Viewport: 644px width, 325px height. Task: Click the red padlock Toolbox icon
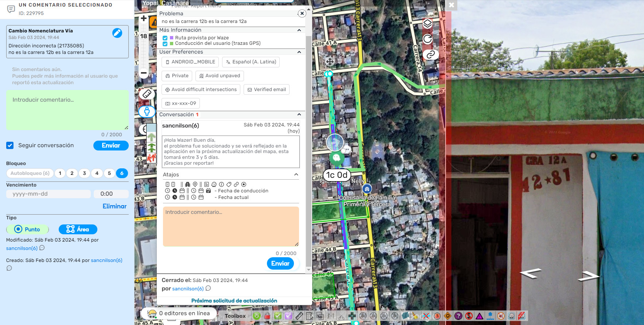pyautogui.click(x=267, y=316)
